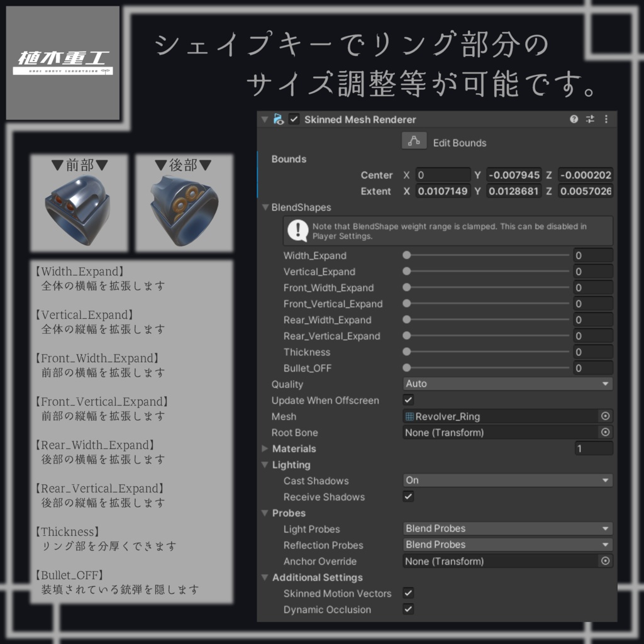Open the Mesh object picker for Revolver_Ring

point(604,416)
